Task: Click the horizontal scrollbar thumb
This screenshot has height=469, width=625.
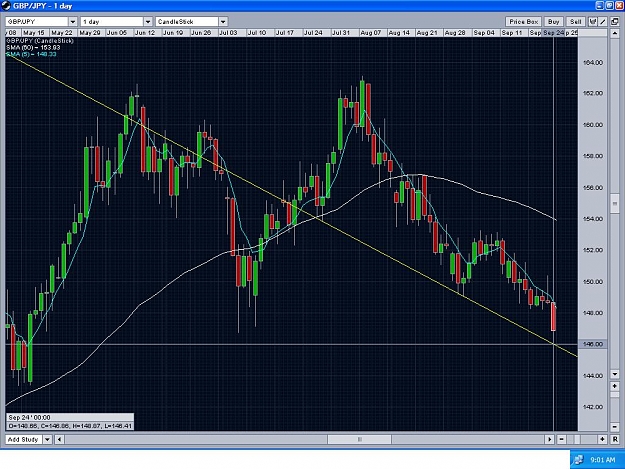Action: pos(359,440)
